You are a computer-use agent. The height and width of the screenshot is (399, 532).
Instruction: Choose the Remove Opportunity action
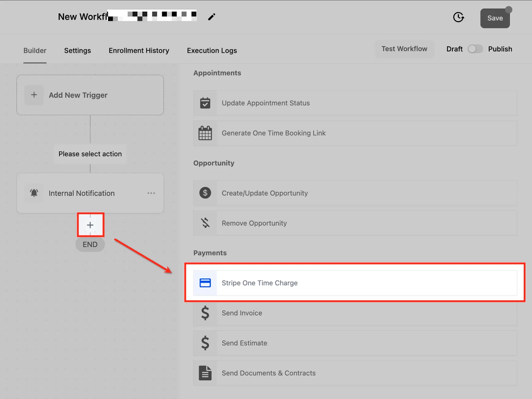coord(355,223)
